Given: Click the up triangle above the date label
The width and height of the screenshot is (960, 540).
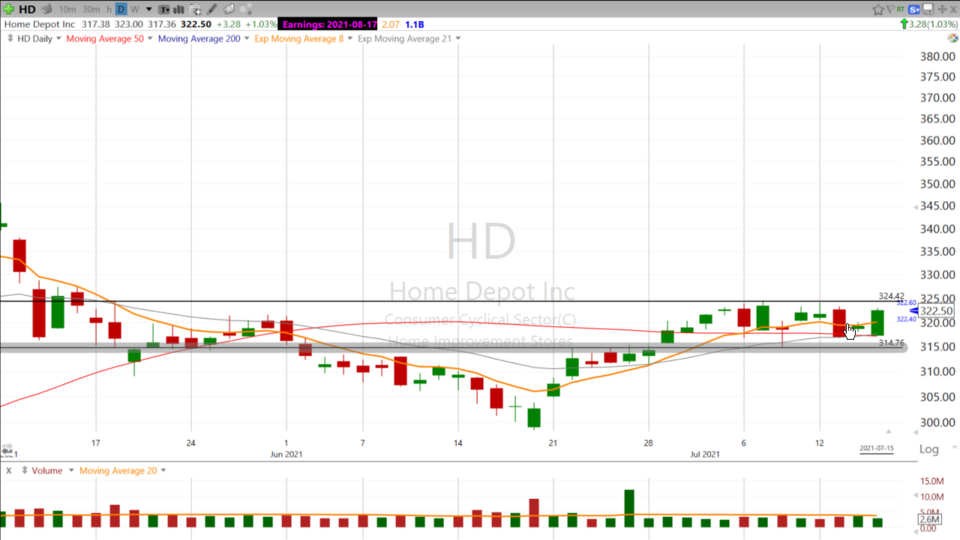Looking at the screenshot, I should (x=888, y=432).
